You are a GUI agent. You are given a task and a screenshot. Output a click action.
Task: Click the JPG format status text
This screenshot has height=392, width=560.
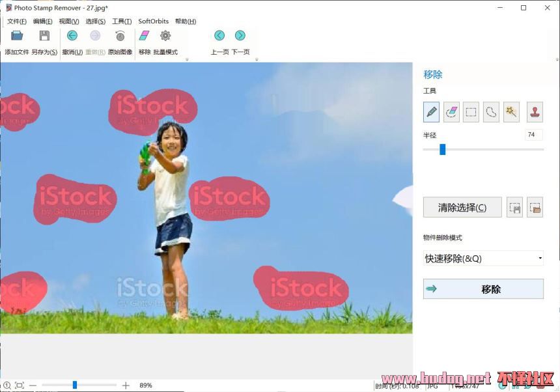[x=432, y=386]
